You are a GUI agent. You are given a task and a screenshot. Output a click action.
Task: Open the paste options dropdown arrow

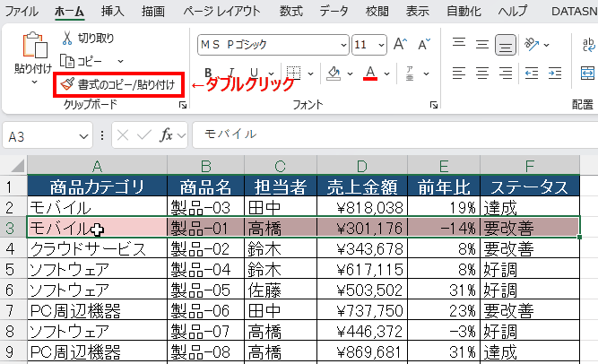(x=35, y=82)
